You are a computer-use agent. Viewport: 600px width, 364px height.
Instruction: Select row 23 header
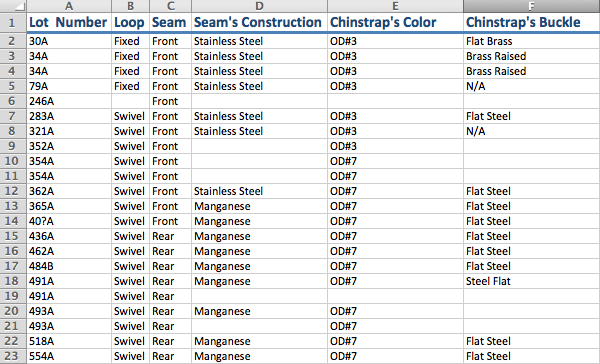click(13, 356)
